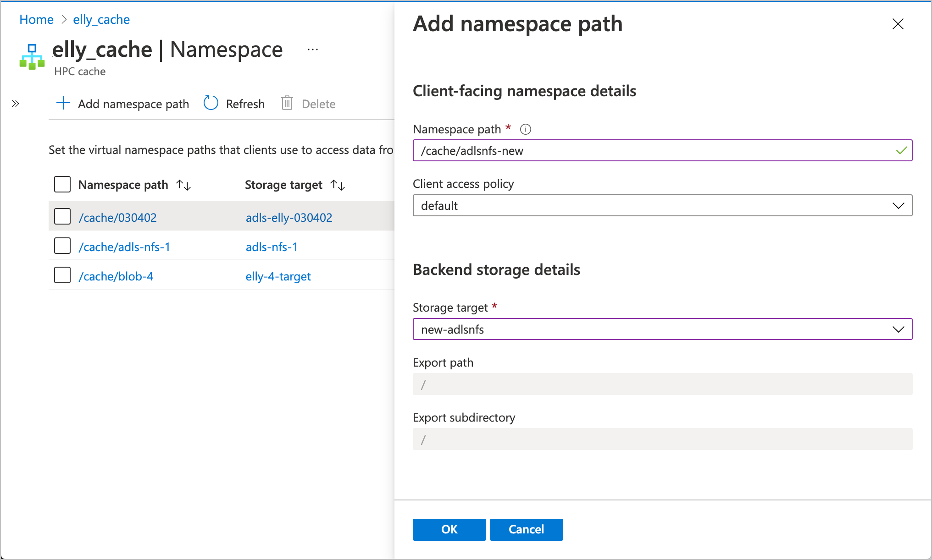Expand the Storage target dropdown

(x=899, y=329)
